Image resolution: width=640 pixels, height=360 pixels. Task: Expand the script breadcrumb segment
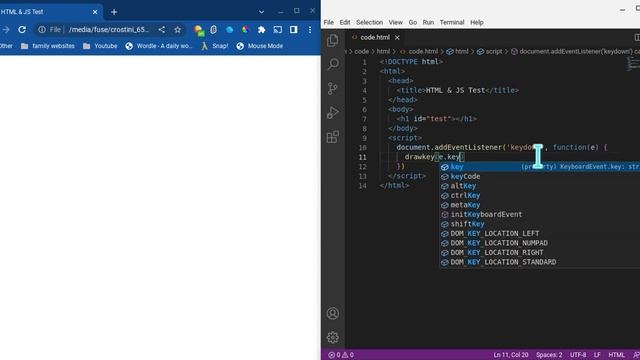(490, 51)
